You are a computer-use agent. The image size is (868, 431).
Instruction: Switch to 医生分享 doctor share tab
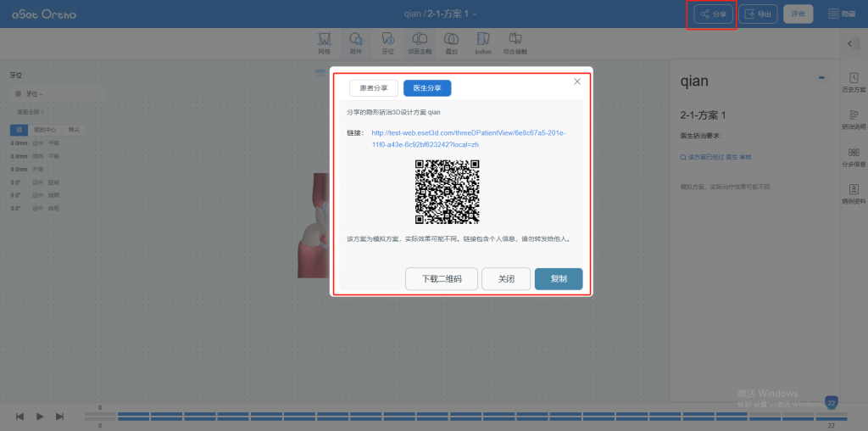tap(427, 88)
